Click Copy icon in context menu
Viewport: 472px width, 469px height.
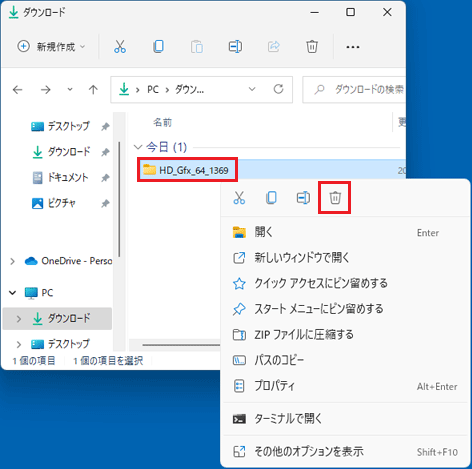(x=271, y=198)
